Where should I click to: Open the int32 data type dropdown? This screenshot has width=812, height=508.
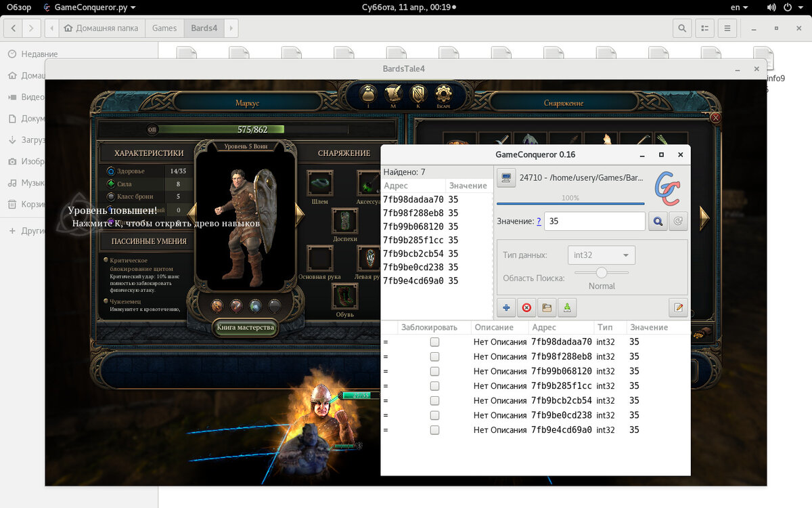point(601,255)
